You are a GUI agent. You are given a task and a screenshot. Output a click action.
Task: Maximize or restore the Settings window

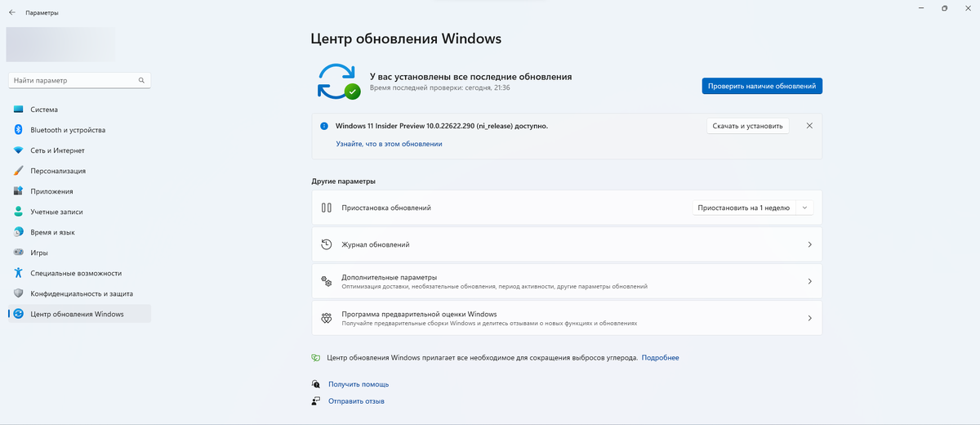point(944,8)
